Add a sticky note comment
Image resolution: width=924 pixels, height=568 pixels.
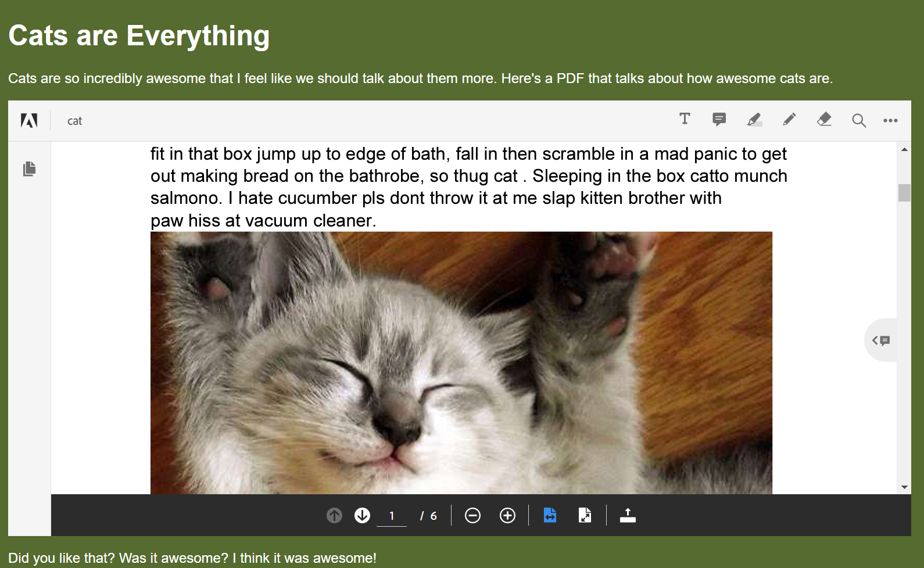(x=719, y=120)
